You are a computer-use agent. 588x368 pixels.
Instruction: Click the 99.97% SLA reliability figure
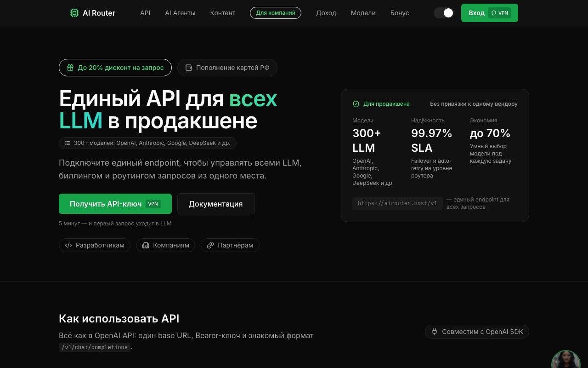432,140
